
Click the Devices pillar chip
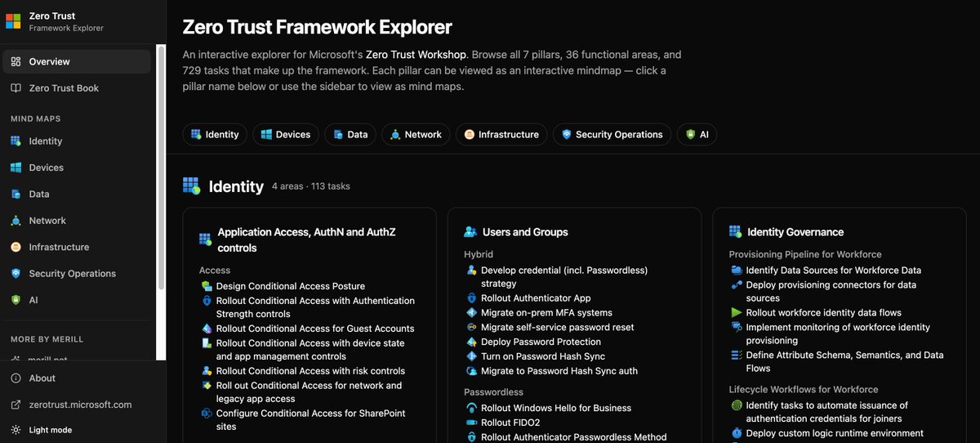pos(285,134)
